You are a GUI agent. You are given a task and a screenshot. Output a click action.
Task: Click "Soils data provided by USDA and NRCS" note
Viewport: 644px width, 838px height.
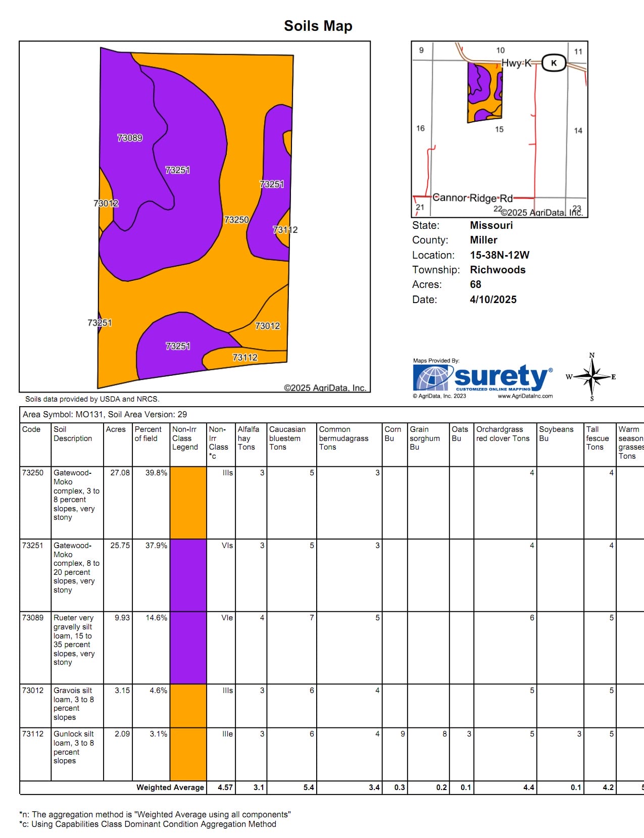tap(92, 399)
